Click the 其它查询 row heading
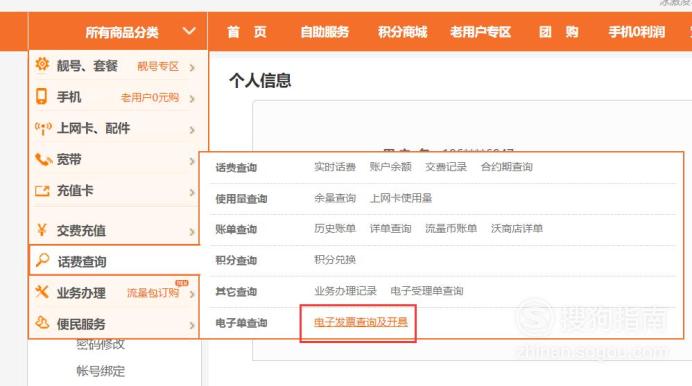This screenshot has width=692, height=386. pos(236,292)
